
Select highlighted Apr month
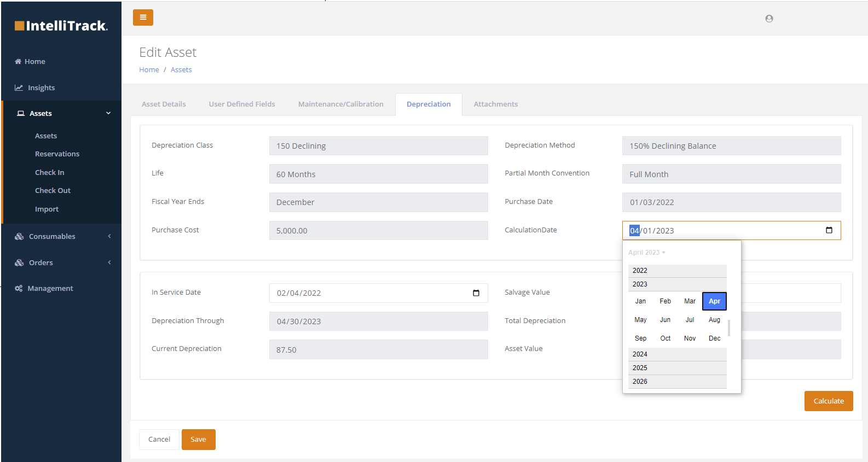714,301
